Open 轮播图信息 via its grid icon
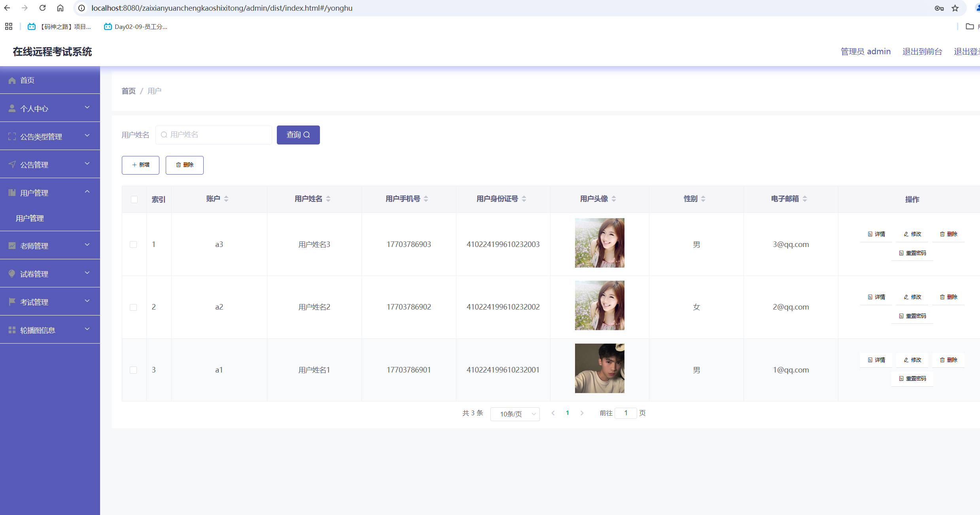Image resolution: width=980 pixels, height=515 pixels. click(x=11, y=330)
